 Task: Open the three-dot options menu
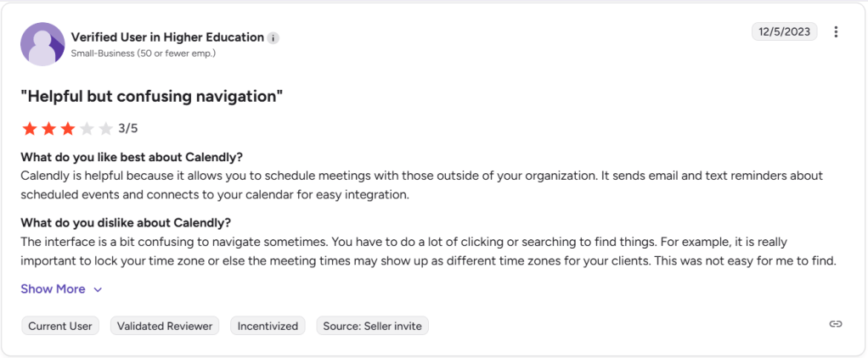coord(836,32)
